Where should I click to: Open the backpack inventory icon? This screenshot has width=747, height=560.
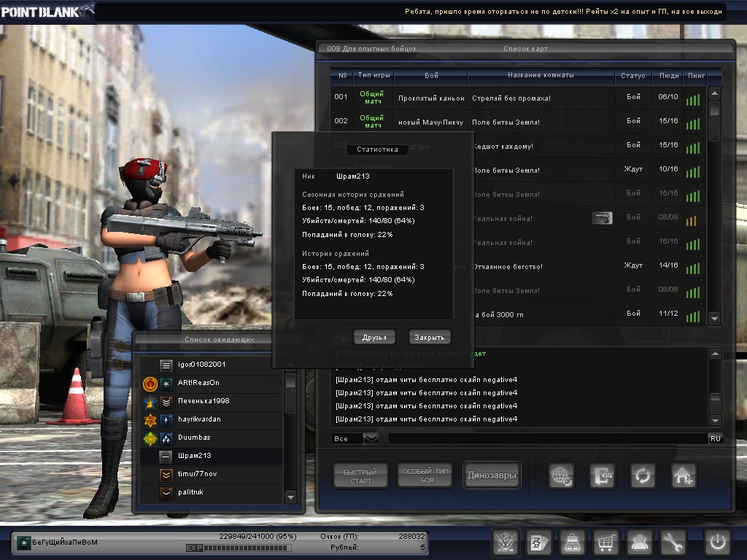click(x=572, y=542)
